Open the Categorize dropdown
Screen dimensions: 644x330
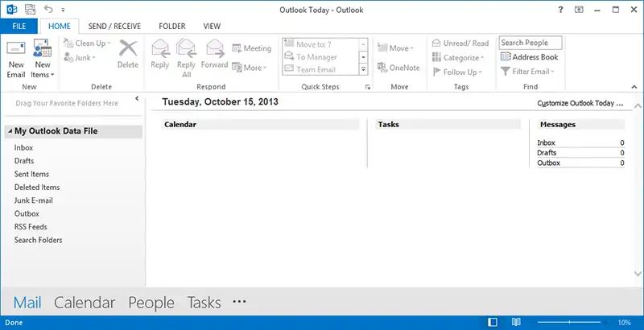point(458,58)
